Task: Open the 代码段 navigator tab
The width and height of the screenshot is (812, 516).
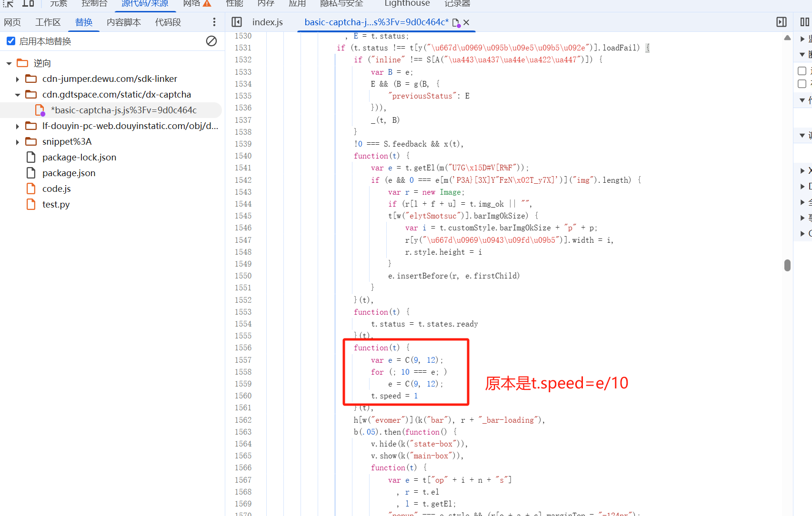Action: pos(168,22)
